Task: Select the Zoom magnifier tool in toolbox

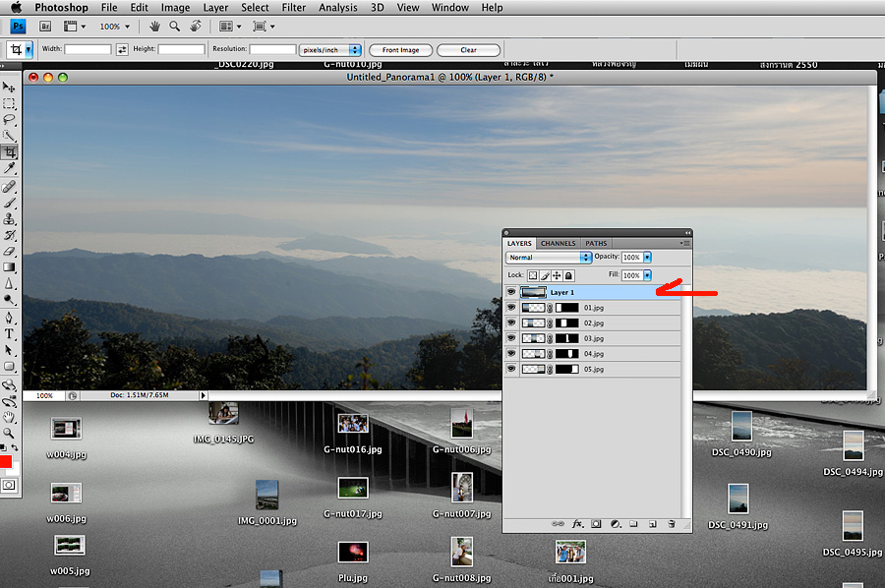Action: (9, 433)
